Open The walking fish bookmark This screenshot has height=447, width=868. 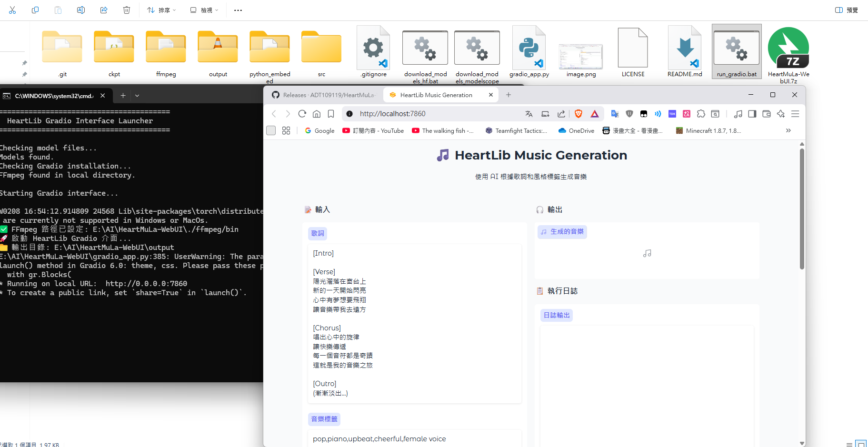(443, 130)
